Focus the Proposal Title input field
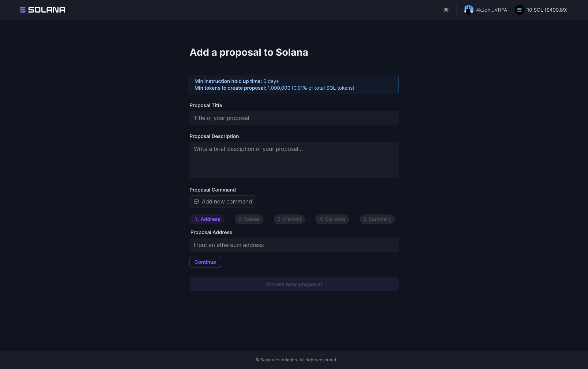 [294, 118]
